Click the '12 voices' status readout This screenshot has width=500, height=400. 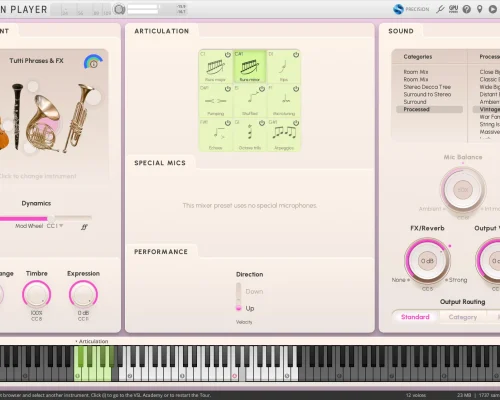[x=416, y=395]
